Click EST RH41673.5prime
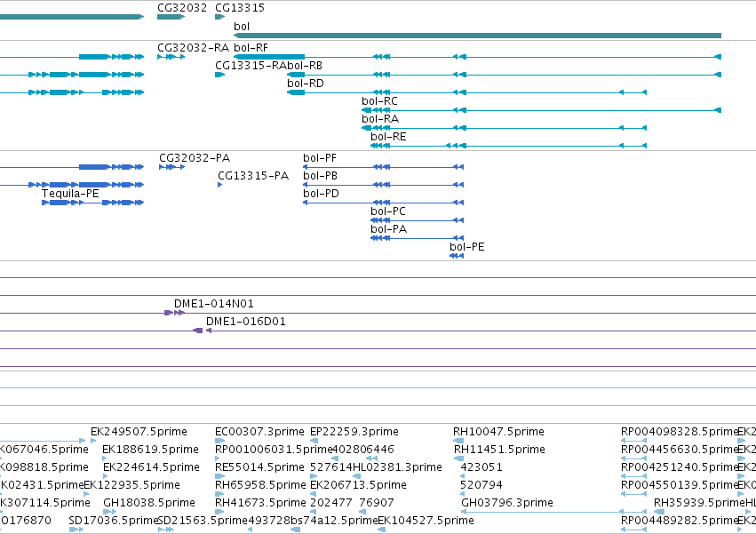756x534 pixels. tap(260, 503)
